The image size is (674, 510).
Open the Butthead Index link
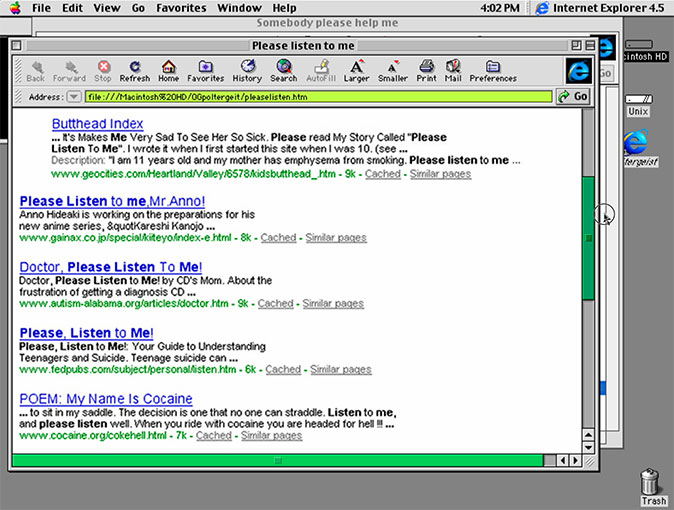(98, 124)
